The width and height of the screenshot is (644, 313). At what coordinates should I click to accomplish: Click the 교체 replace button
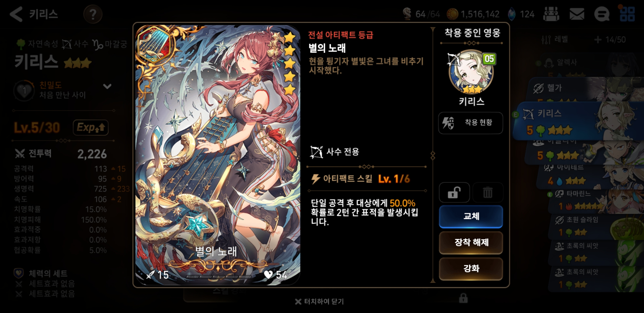tap(471, 216)
